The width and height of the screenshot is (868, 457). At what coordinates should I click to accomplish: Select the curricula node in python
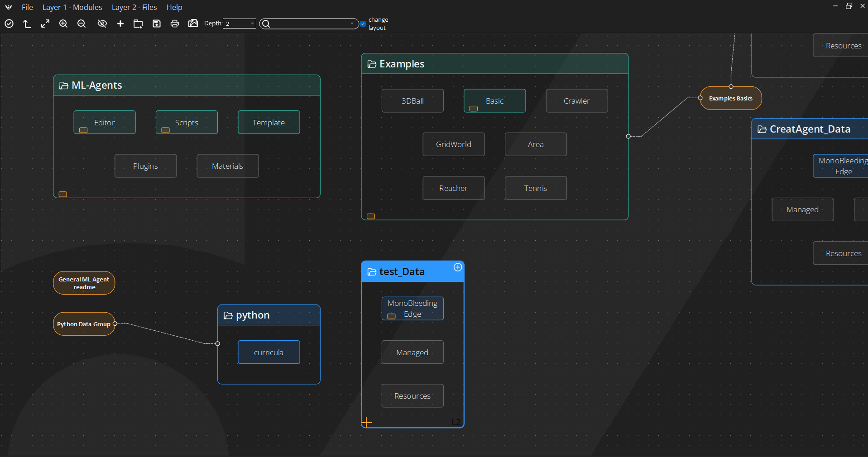click(269, 352)
